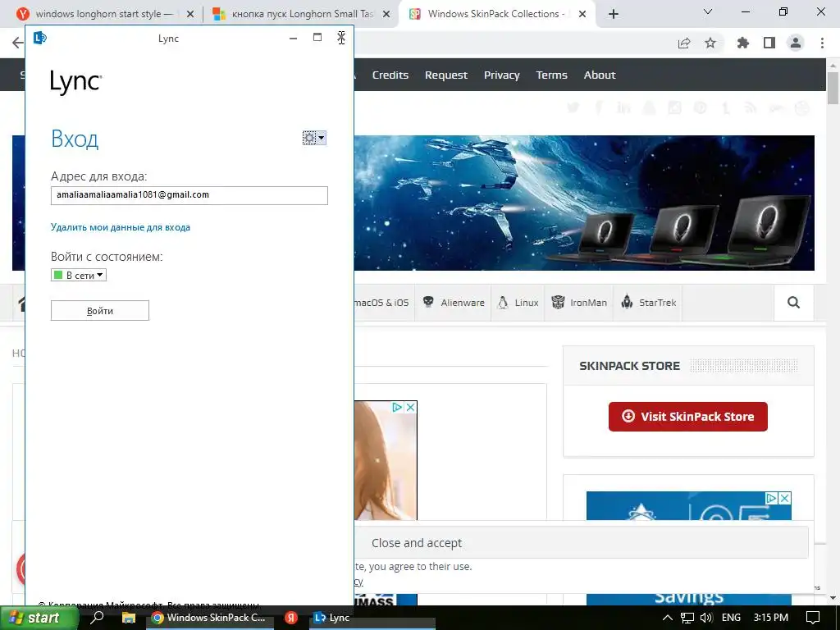Image resolution: width=840 pixels, height=630 pixels.
Task: Click the site search magnifier icon
Action: pos(793,303)
